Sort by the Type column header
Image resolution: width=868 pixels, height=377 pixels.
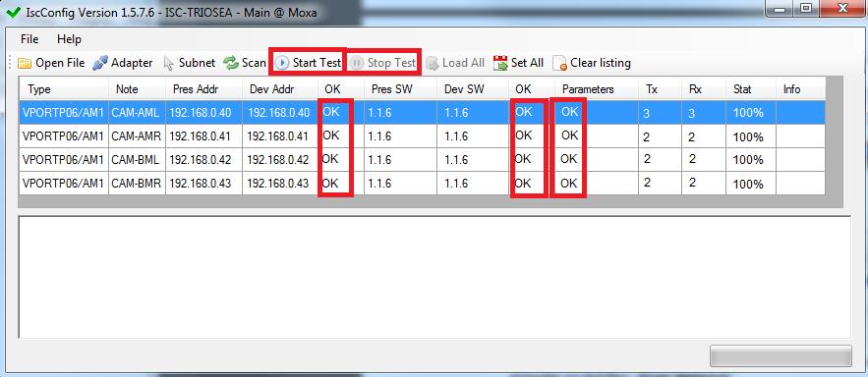point(64,89)
